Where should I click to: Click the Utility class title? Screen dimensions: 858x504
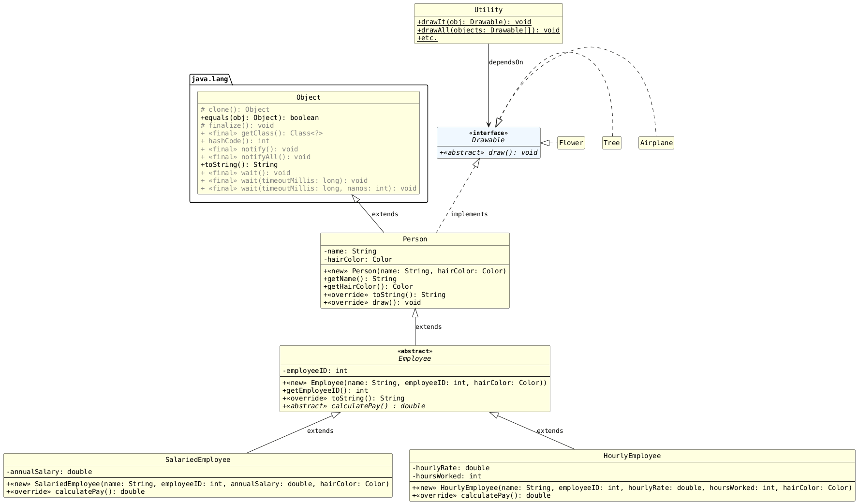click(x=488, y=10)
